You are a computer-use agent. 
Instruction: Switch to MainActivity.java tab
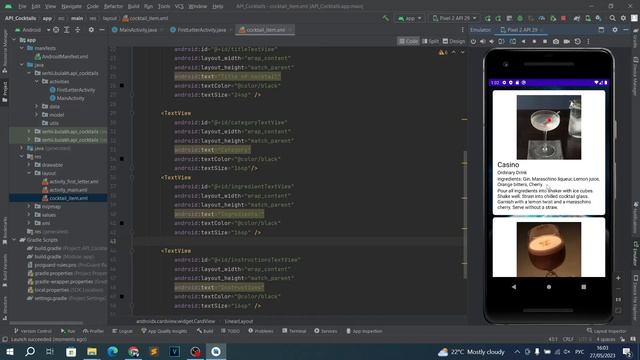138,30
